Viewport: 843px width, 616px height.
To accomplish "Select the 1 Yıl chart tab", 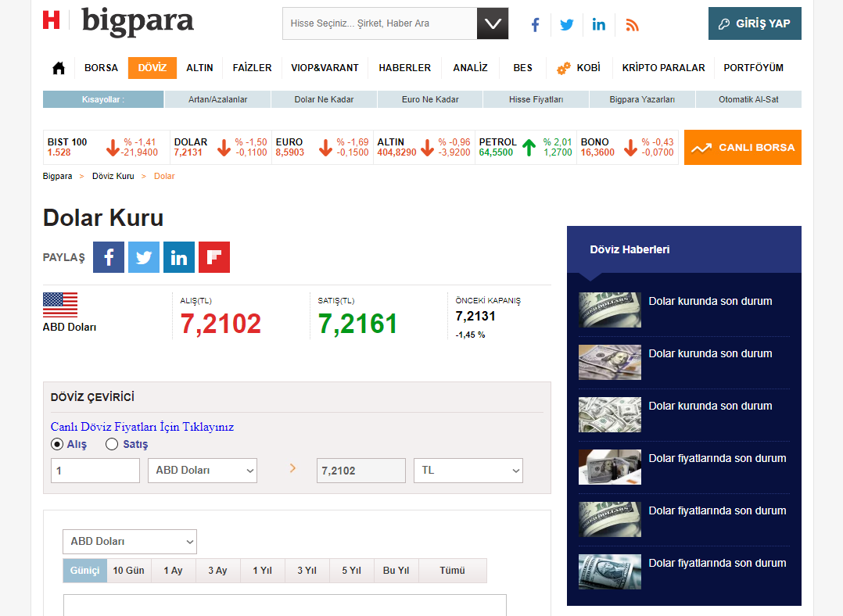I will [x=263, y=571].
